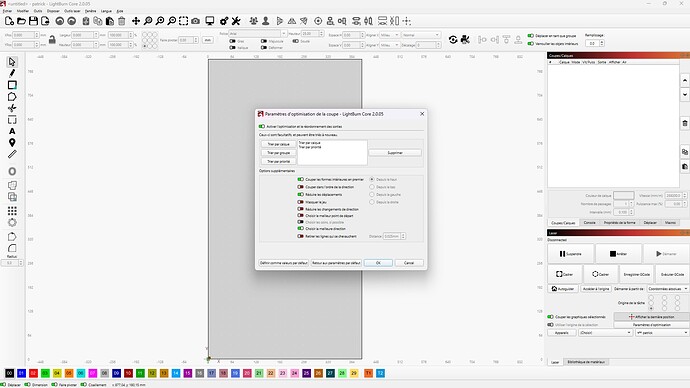Toggle Couper les formes intérieures en premier
690x388 pixels.
pyautogui.click(x=301, y=179)
